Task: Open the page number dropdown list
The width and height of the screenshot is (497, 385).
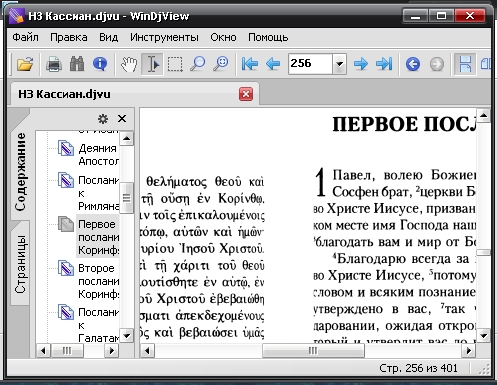Action: (x=339, y=63)
